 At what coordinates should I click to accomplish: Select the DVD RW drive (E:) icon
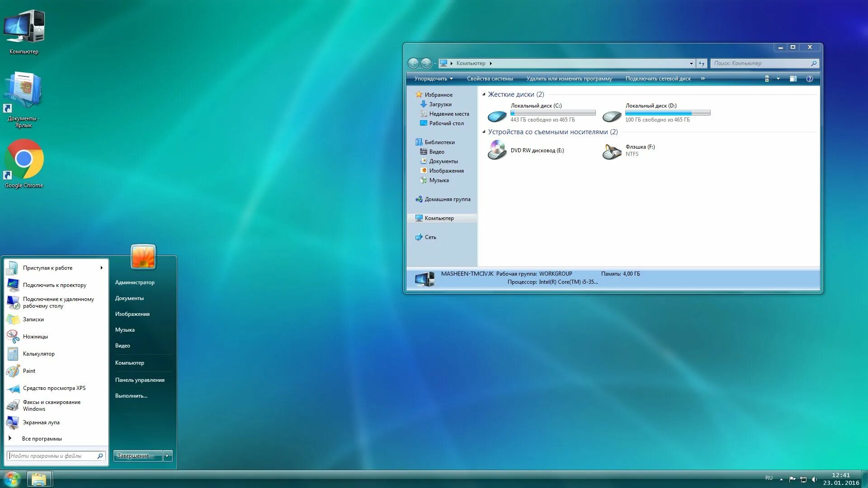pyautogui.click(x=497, y=150)
